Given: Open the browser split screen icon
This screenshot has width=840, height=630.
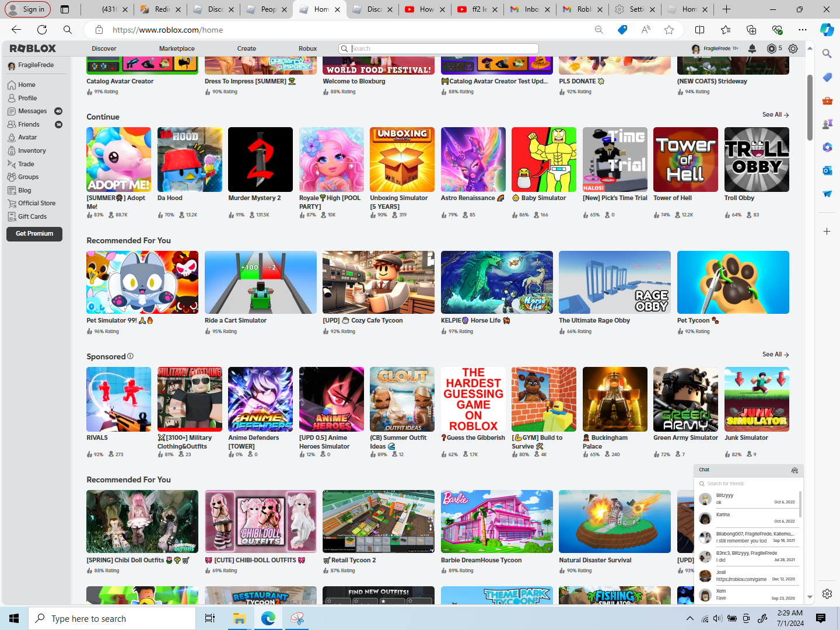Looking at the screenshot, I should pyautogui.click(x=700, y=30).
